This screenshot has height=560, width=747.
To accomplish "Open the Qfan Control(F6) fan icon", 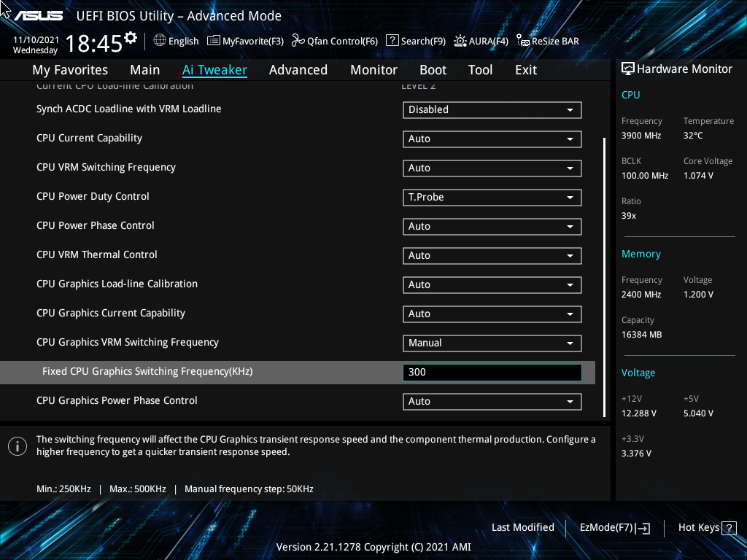I will coord(298,41).
